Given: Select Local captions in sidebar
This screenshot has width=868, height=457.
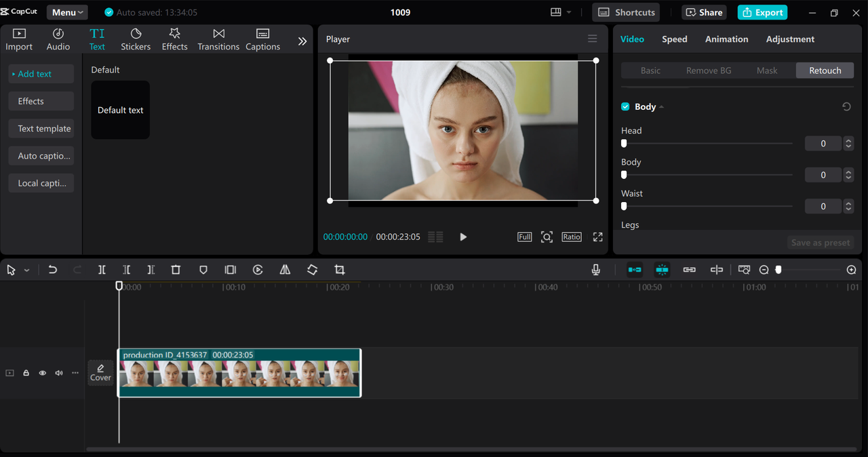Looking at the screenshot, I should [x=41, y=183].
